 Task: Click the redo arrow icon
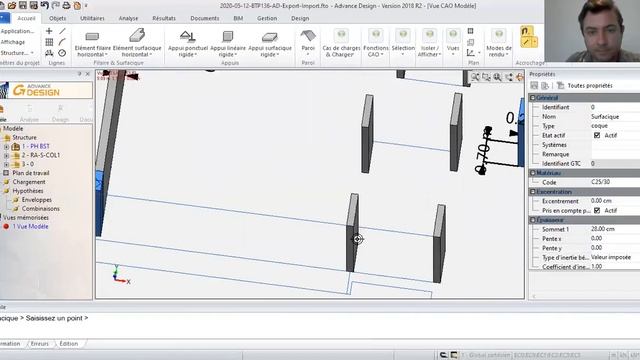56,6
